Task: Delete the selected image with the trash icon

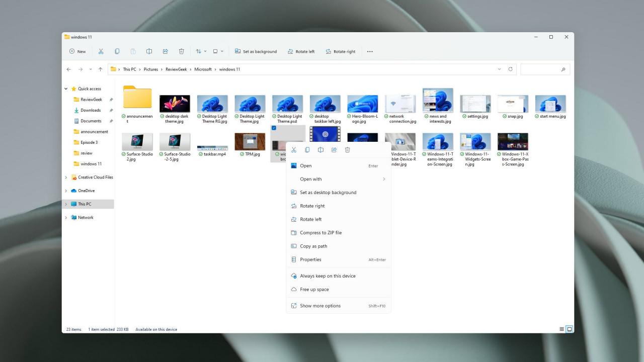Action: (347, 149)
